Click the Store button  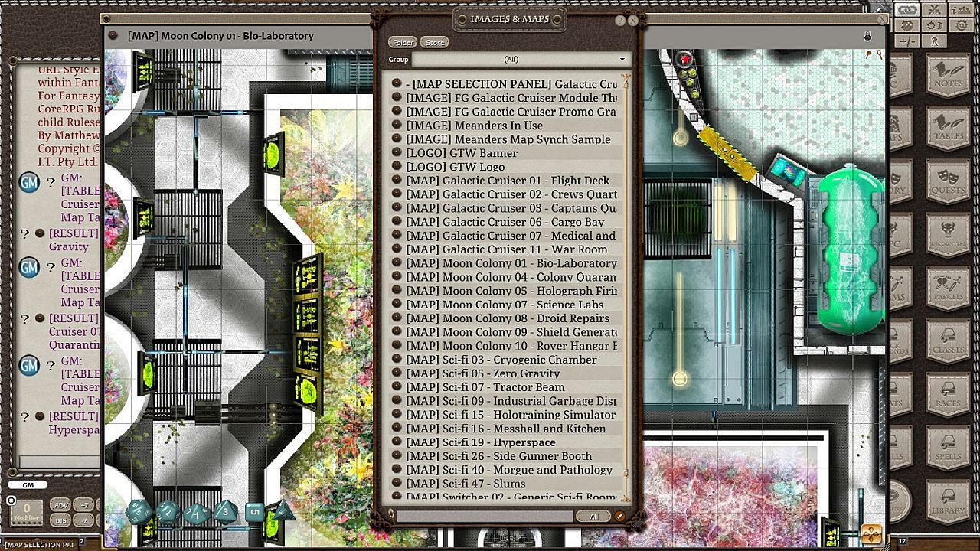[435, 43]
